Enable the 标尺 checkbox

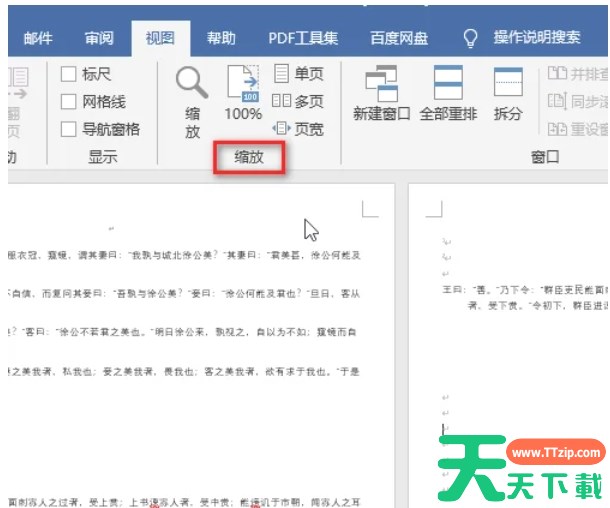click(x=68, y=74)
